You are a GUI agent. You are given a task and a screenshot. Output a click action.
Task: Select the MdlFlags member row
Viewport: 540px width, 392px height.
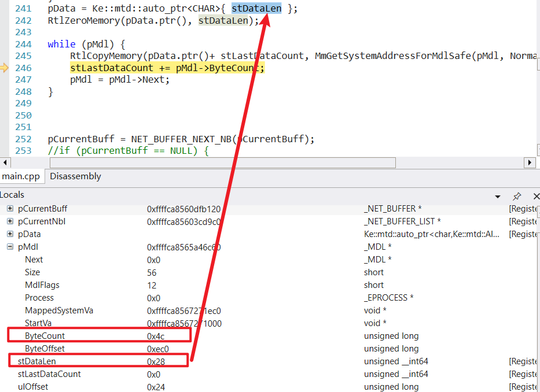(270, 285)
